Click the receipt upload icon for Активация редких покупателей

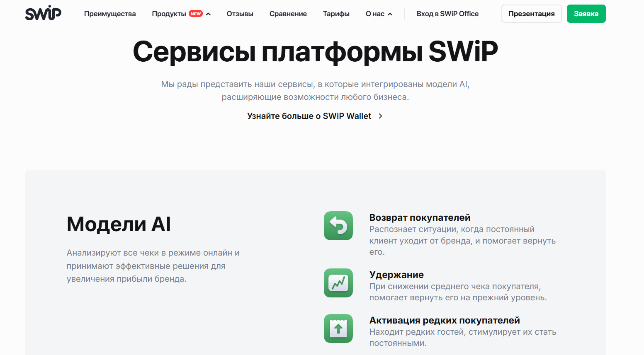(338, 328)
